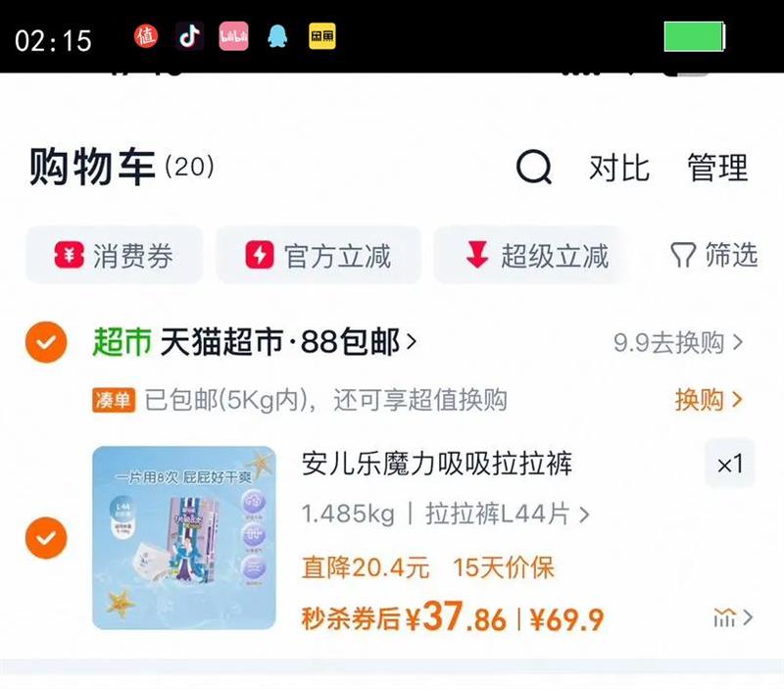Screen dimensions: 784x689
Task: Open the cart search magnifier icon
Action: pos(533,167)
